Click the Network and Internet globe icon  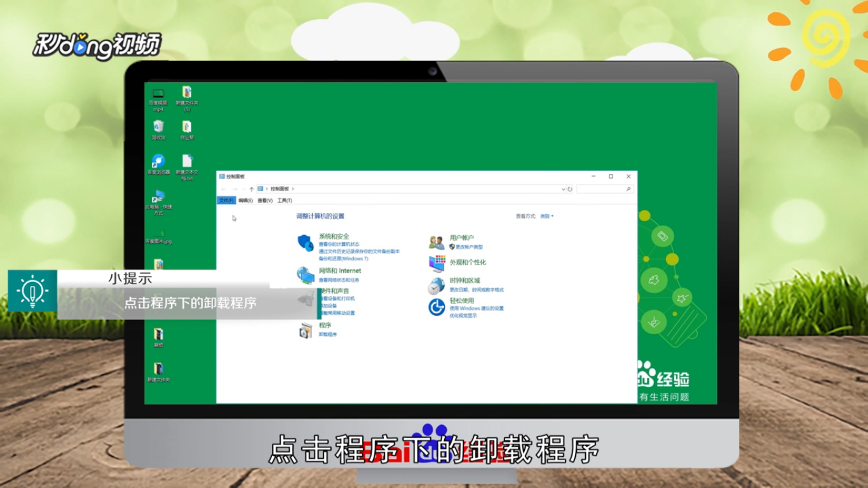(306, 275)
